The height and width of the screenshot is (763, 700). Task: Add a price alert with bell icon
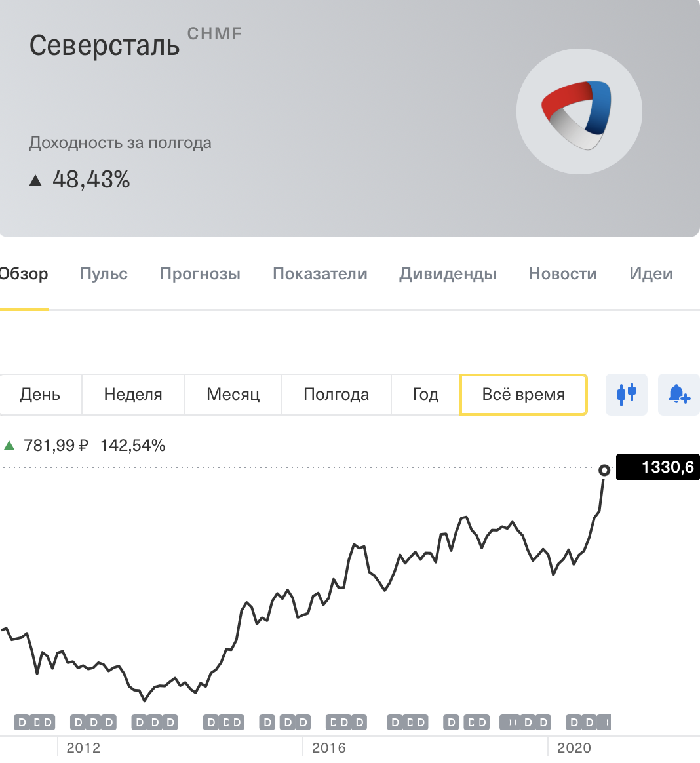(x=678, y=394)
